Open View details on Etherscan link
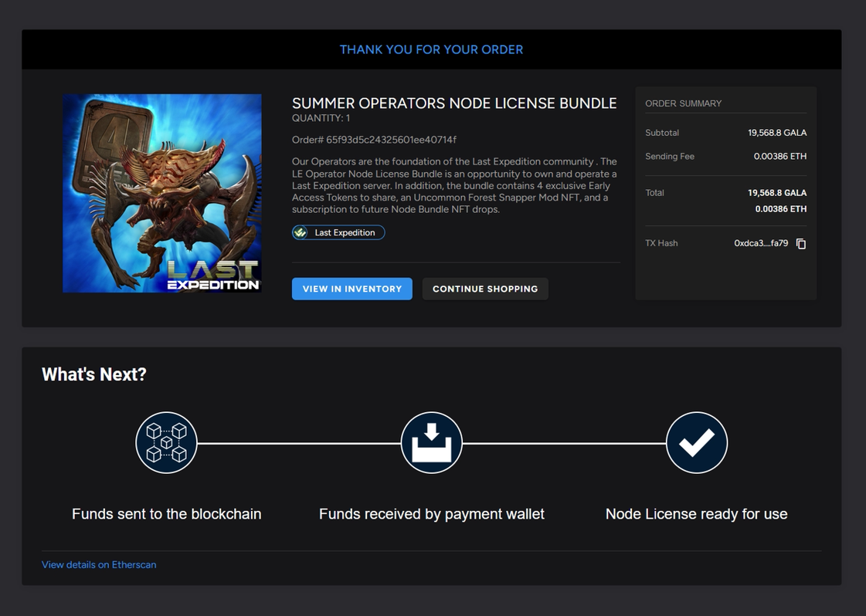 coord(99,565)
